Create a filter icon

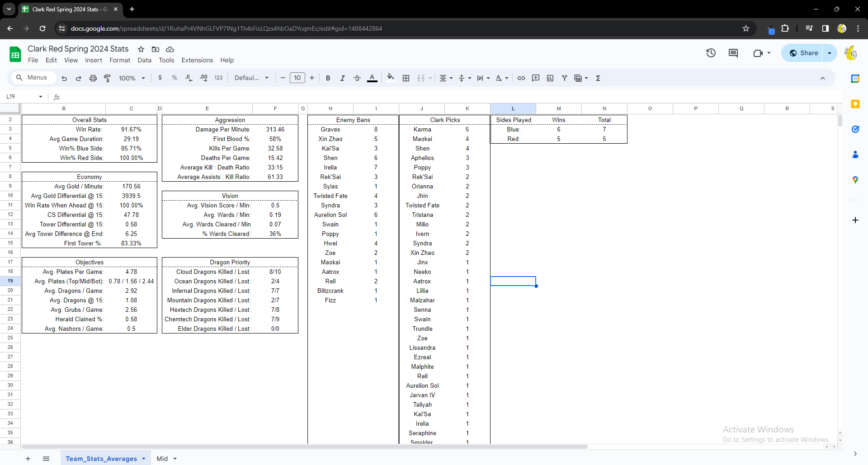565,78
